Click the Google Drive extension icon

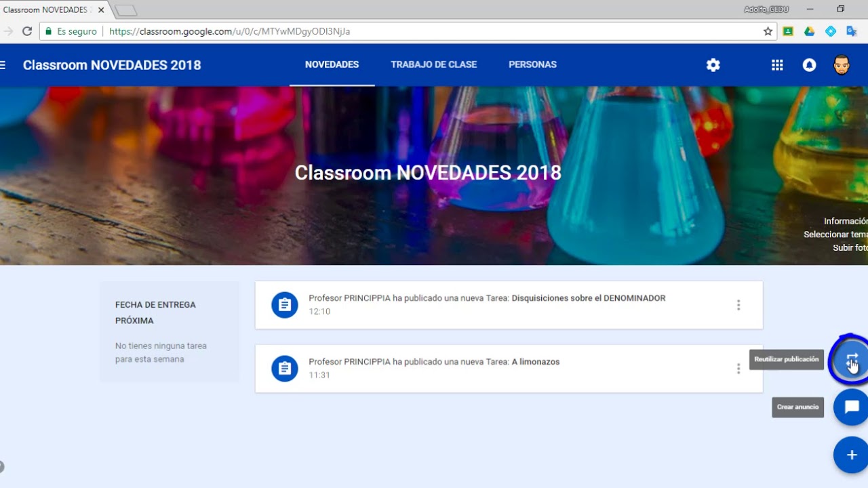click(x=809, y=31)
